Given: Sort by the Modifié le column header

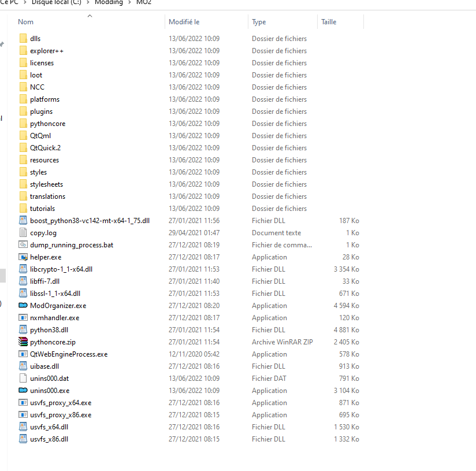Looking at the screenshot, I should [x=184, y=22].
